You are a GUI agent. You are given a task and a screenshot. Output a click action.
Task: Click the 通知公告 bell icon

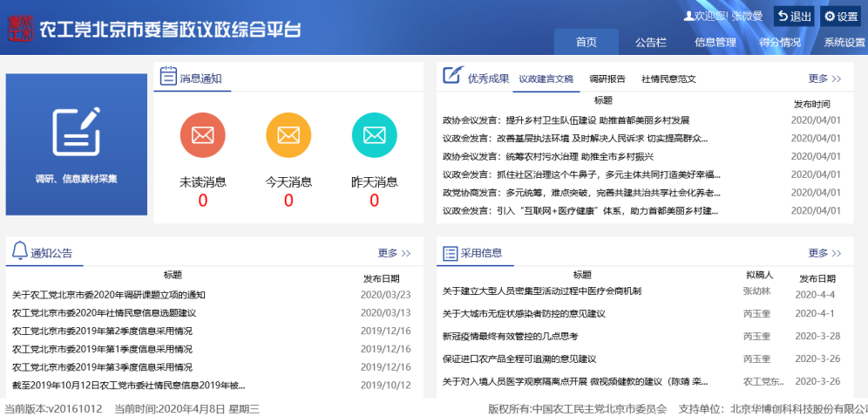[19, 252]
